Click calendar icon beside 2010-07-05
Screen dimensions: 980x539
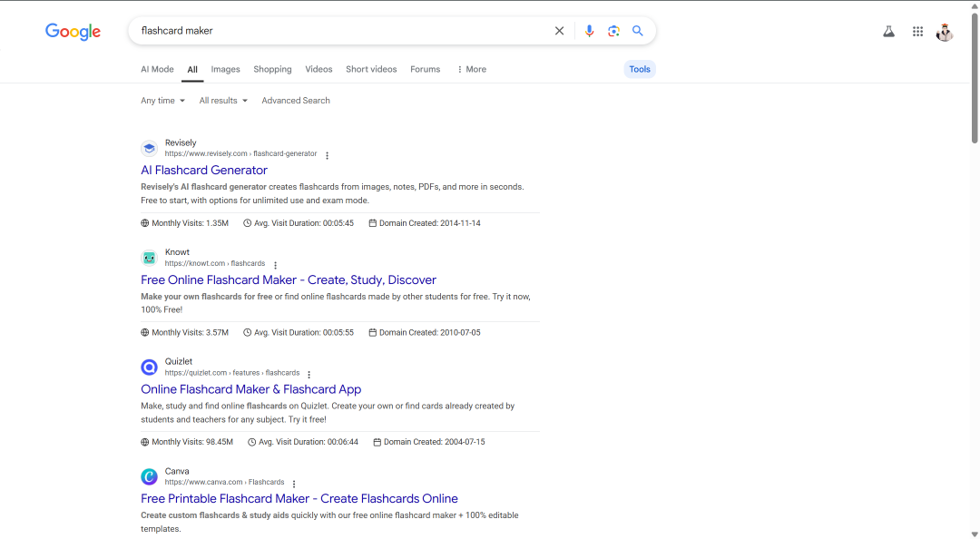point(373,333)
